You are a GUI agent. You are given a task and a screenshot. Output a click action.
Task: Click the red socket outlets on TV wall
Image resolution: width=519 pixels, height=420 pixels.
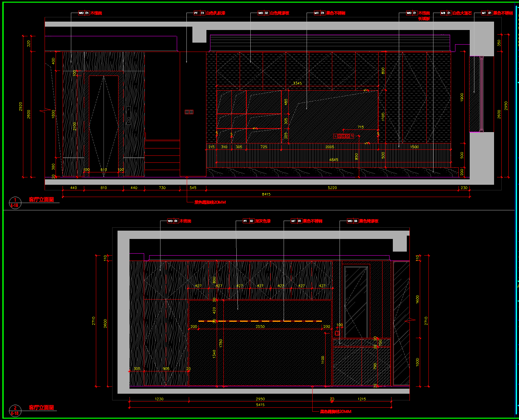click(344, 136)
